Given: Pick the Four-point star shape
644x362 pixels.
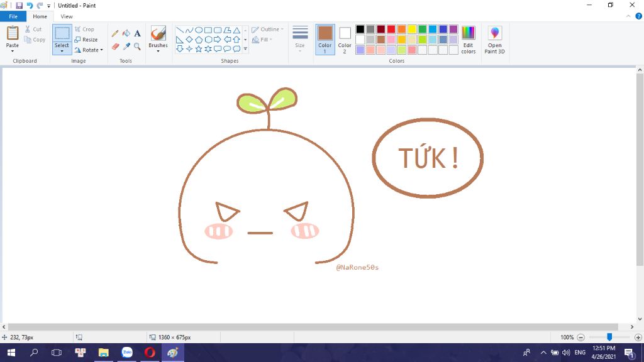Looking at the screenshot, I should 189,49.
